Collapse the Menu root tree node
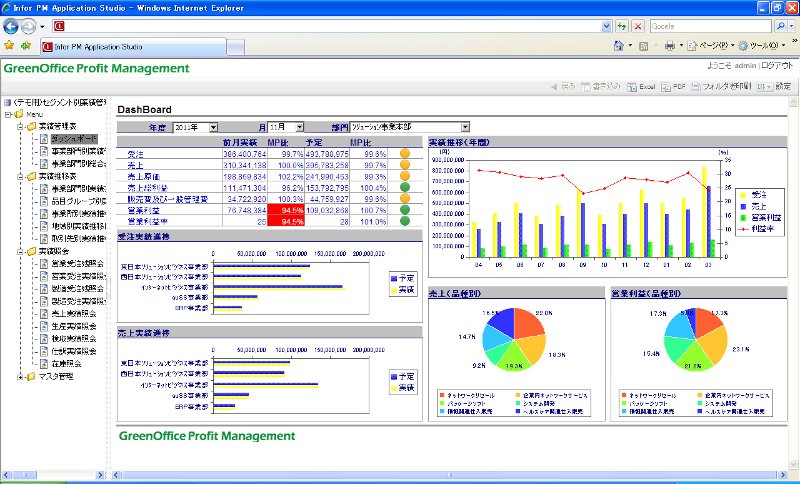This screenshot has height=484, width=800. [x=8, y=115]
